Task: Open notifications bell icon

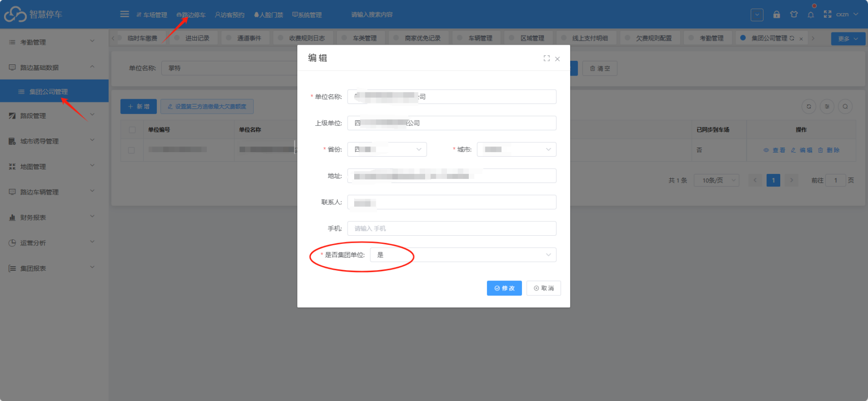Action: point(811,15)
